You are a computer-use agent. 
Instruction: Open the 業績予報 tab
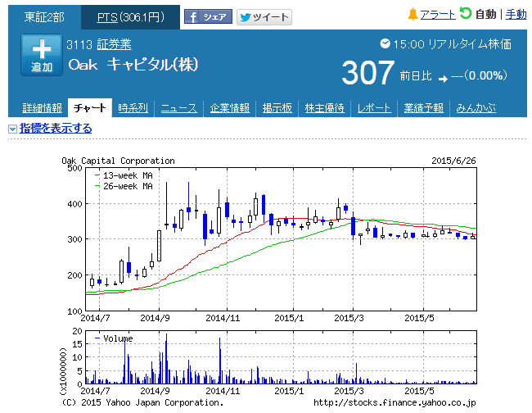[x=423, y=108]
